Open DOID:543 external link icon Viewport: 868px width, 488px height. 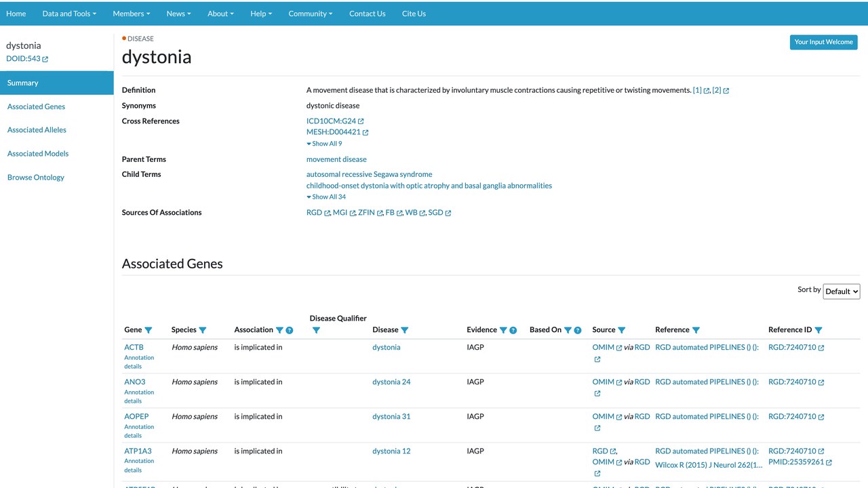click(x=45, y=59)
